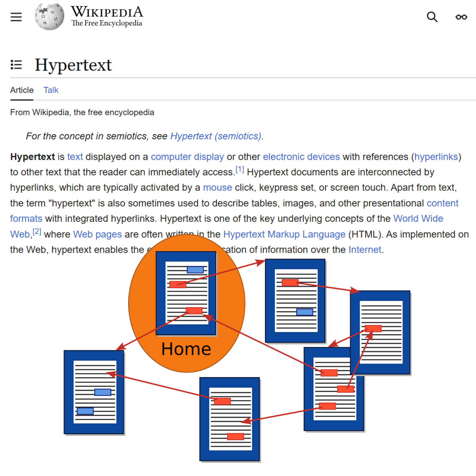This screenshot has height=476, width=476.
Task: Click the Wikipedia globe logo
Action: click(49, 17)
